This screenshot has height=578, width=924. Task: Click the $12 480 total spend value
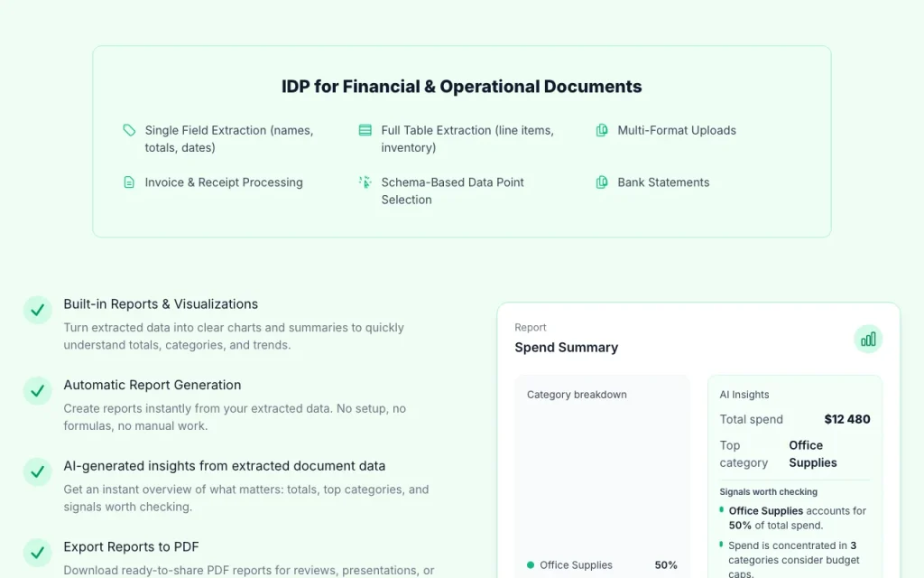(x=847, y=419)
